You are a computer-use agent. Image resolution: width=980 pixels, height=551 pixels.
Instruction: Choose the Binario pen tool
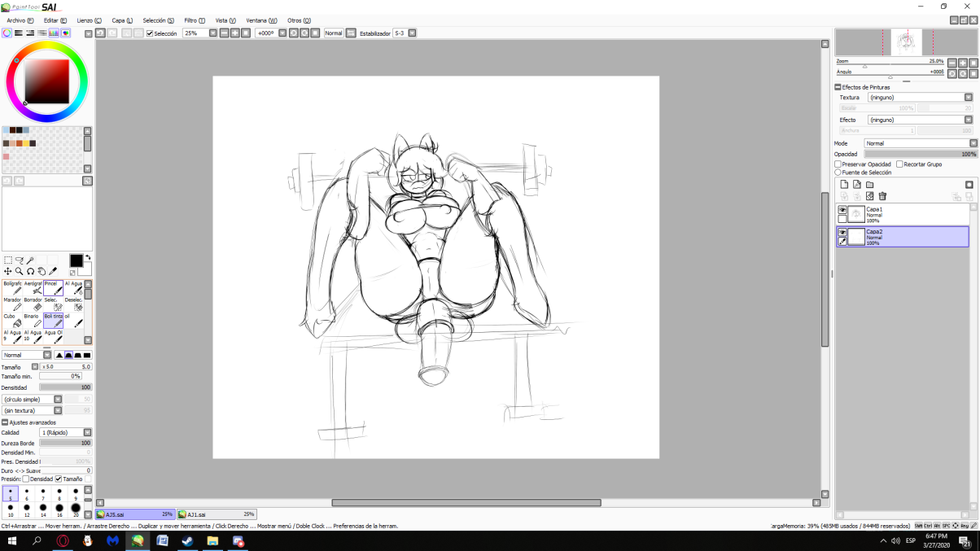tap(33, 321)
